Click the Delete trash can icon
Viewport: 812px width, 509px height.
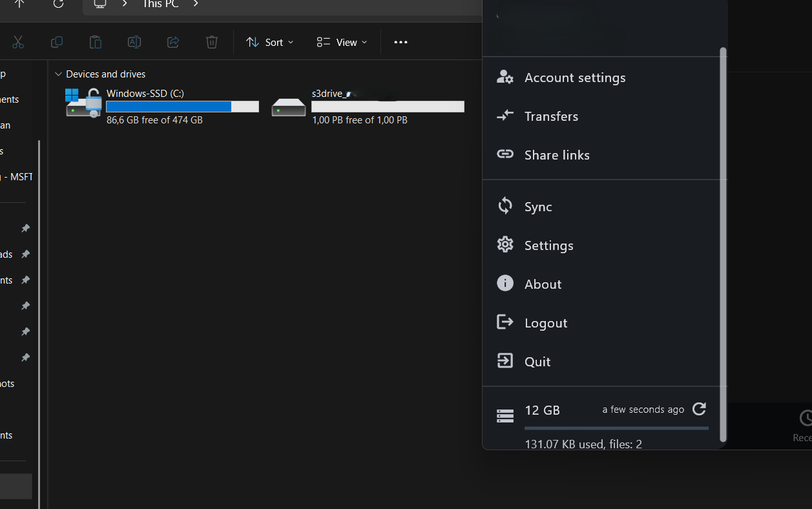click(x=212, y=42)
